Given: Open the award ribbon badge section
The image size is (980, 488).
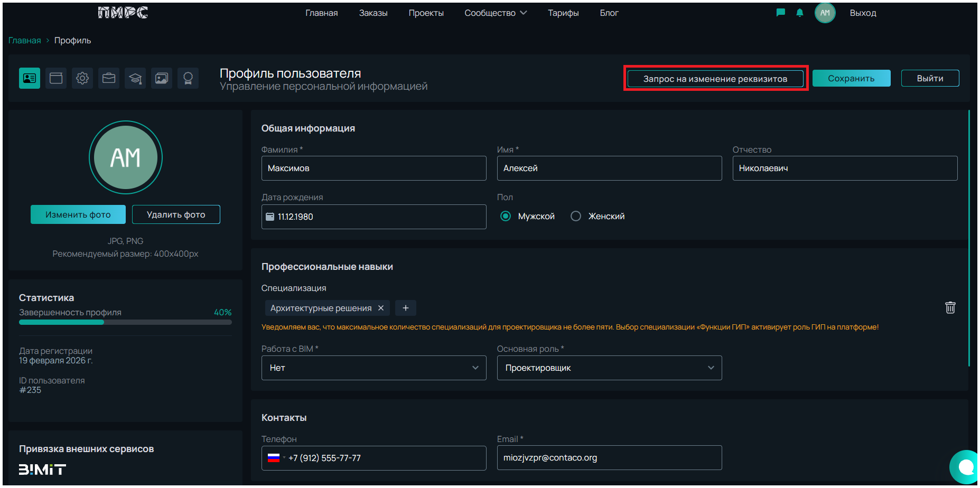Looking at the screenshot, I should [x=188, y=78].
